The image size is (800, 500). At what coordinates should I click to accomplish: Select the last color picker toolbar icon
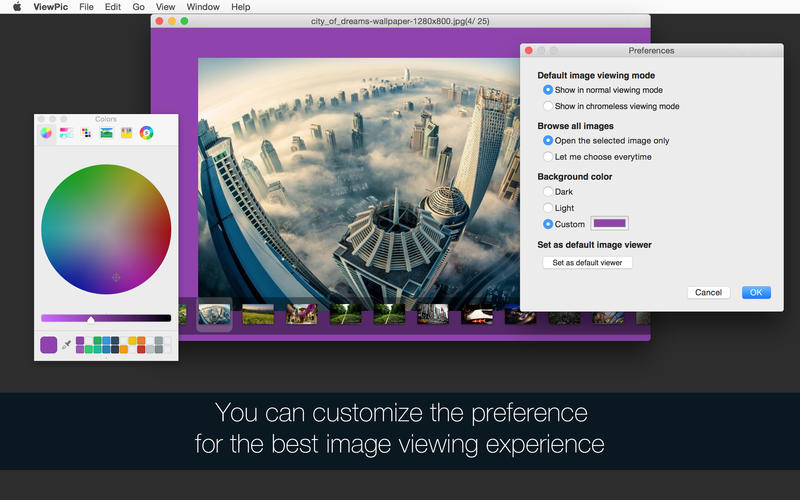[x=146, y=133]
